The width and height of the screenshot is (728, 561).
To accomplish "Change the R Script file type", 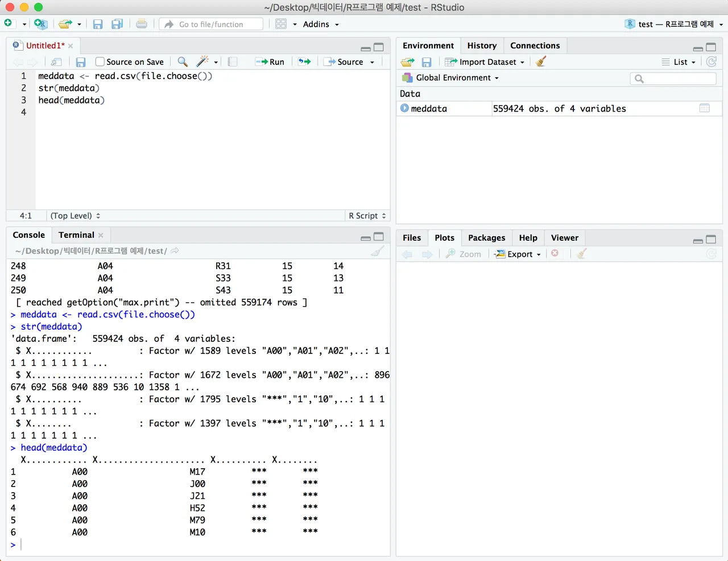I will 367,216.
